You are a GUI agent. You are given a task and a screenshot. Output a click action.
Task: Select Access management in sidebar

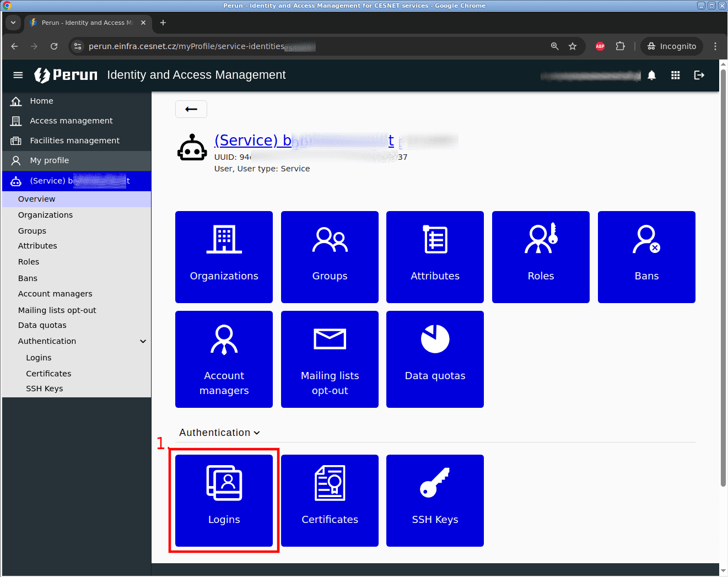coord(71,121)
